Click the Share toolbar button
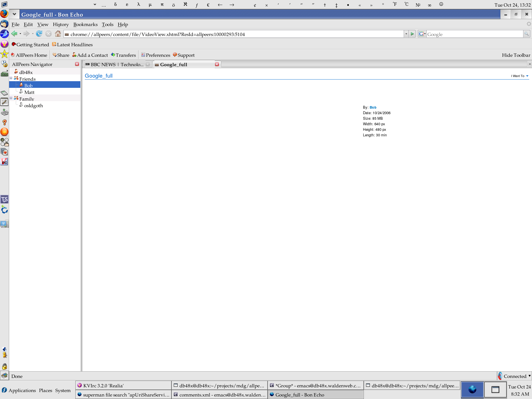 click(x=61, y=55)
